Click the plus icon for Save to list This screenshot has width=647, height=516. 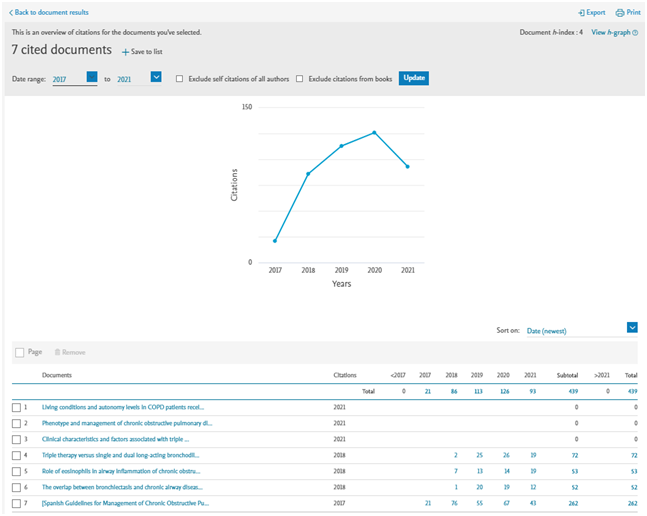(x=125, y=51)
